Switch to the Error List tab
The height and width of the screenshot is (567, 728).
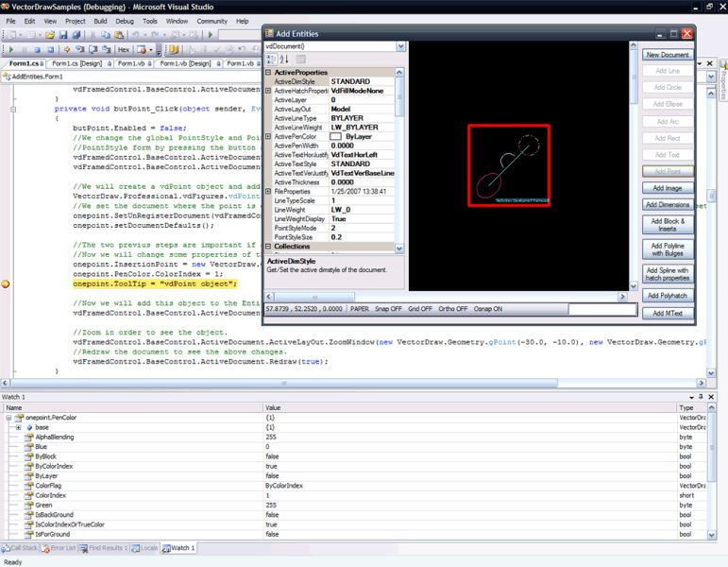tap(59, 548)
